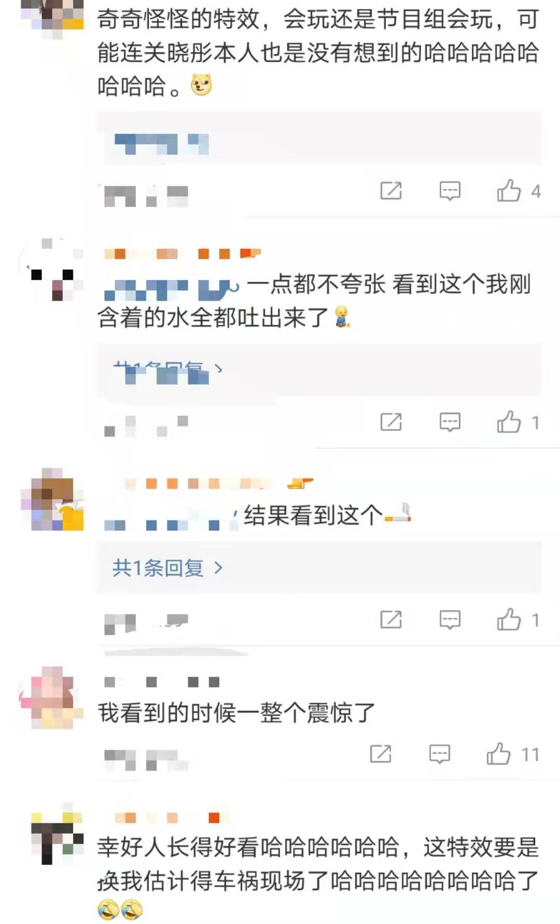Share the comment 结果看到这个
This screenshot has width=560, height=924.
(391, 619)
